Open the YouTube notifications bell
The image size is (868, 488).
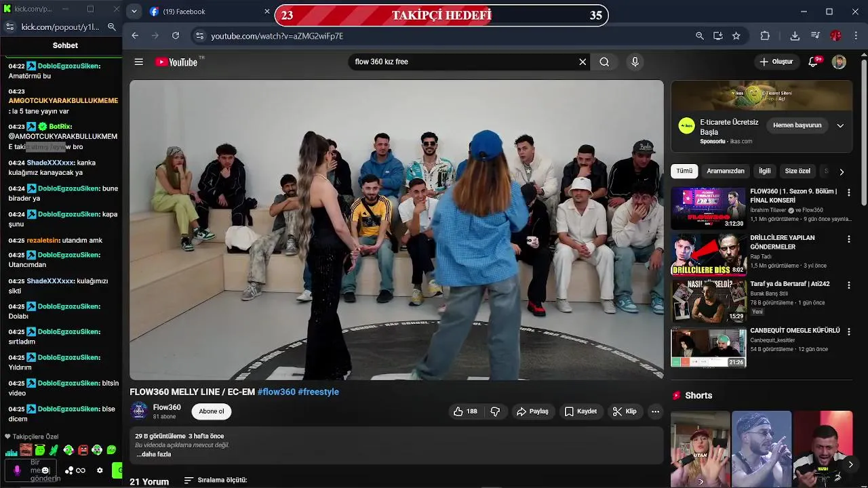(x=813, y=62)
